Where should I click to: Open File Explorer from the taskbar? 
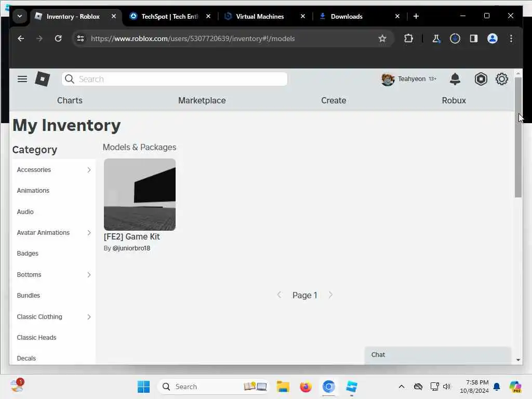[x=283, y=387]
